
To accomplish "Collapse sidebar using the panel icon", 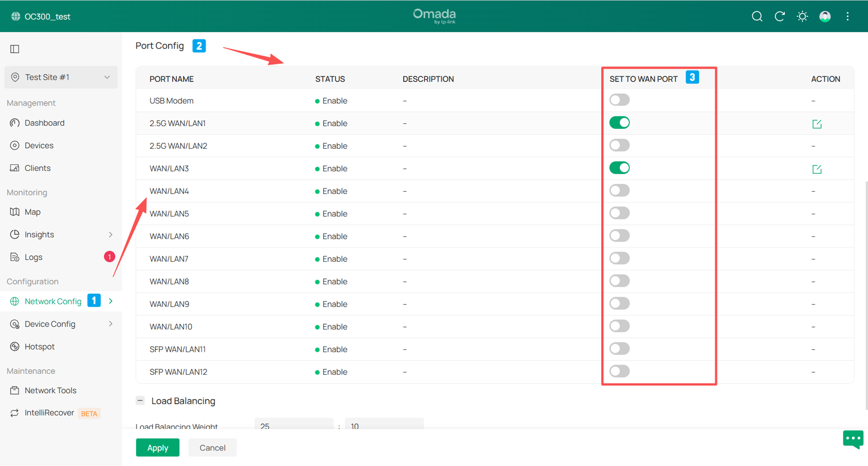I will (14, 49).
